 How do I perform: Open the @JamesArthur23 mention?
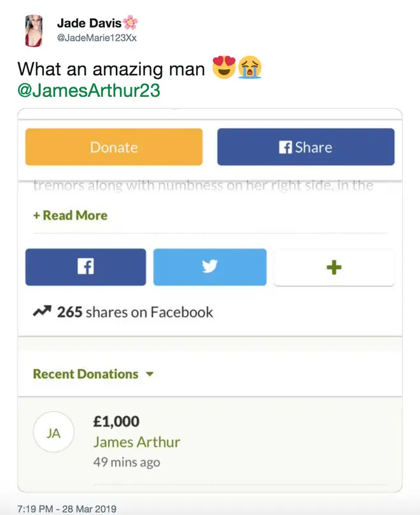pos(88,90)
